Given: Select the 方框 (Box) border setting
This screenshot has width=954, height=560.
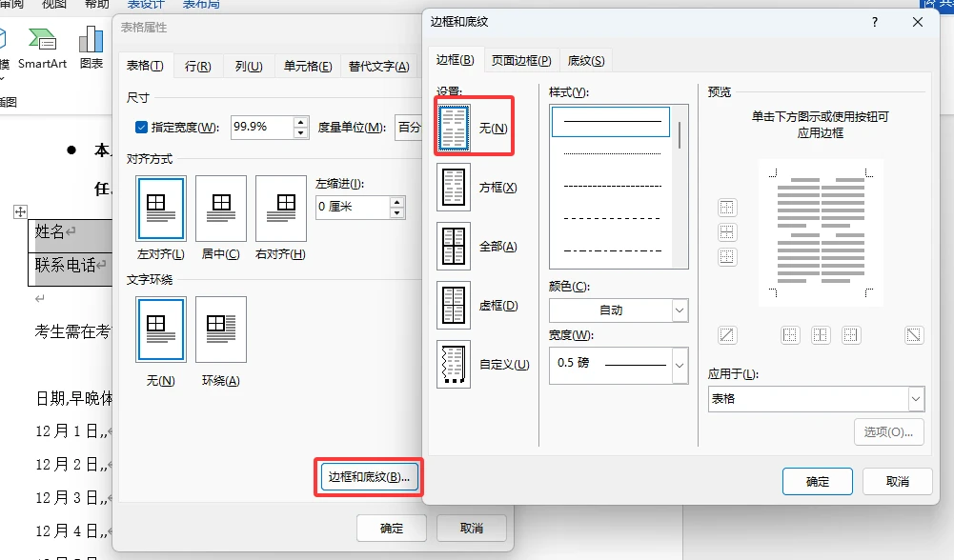Looking at the screenshot, I should [454, 188].
